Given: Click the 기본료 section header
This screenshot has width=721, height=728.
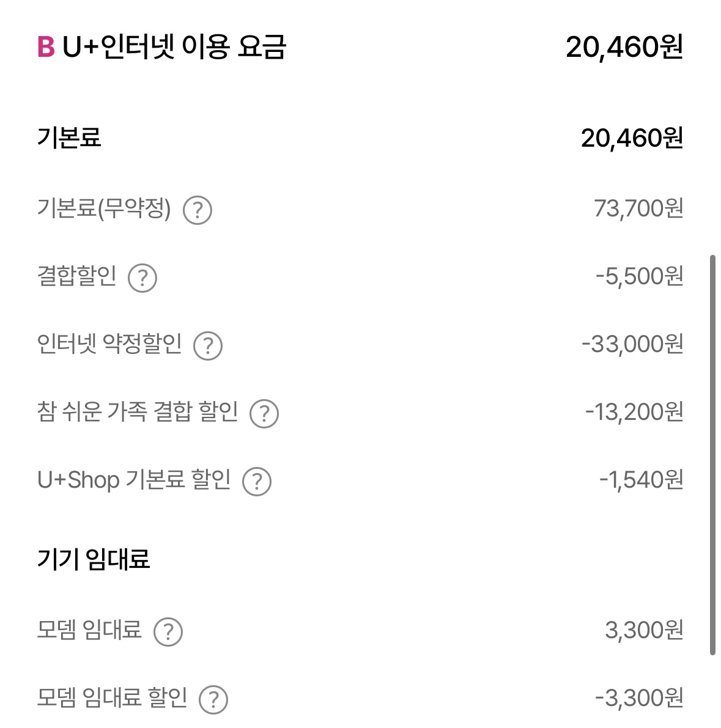Looking at the screenshot, I should point(69,138).
